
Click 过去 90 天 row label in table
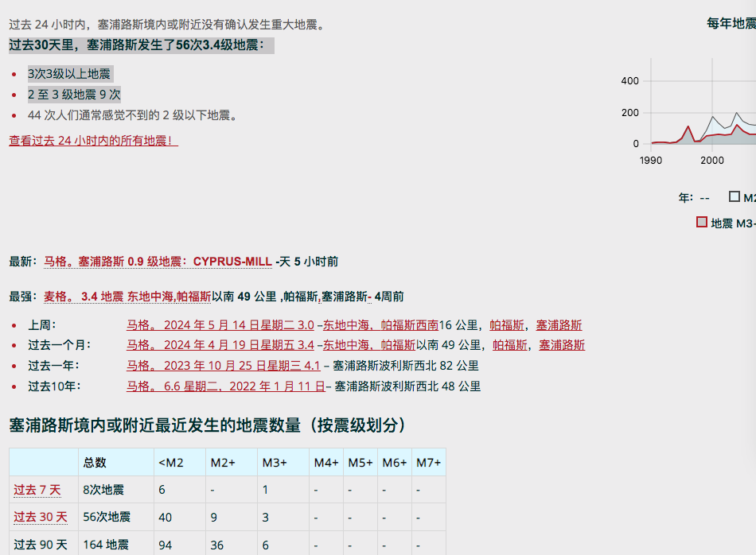point(41,545)
